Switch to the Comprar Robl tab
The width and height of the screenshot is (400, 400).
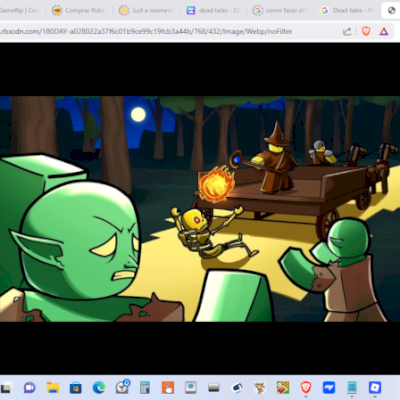(x=79, y=10)
